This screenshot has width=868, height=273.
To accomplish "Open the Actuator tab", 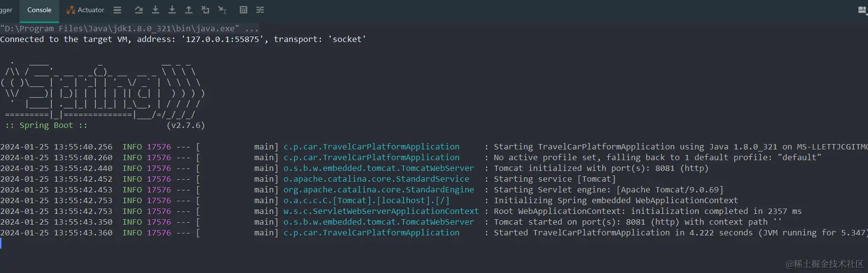I will click(x=86, y=10).
